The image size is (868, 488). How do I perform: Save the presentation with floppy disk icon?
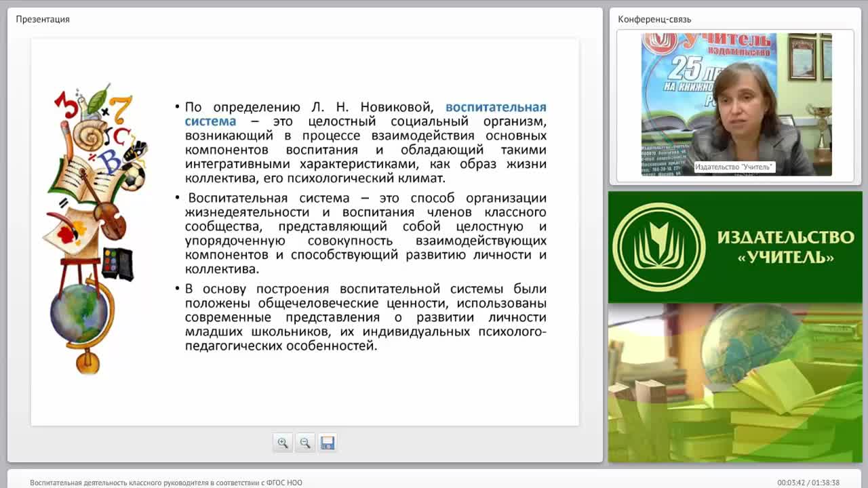(x=328, y=443)
